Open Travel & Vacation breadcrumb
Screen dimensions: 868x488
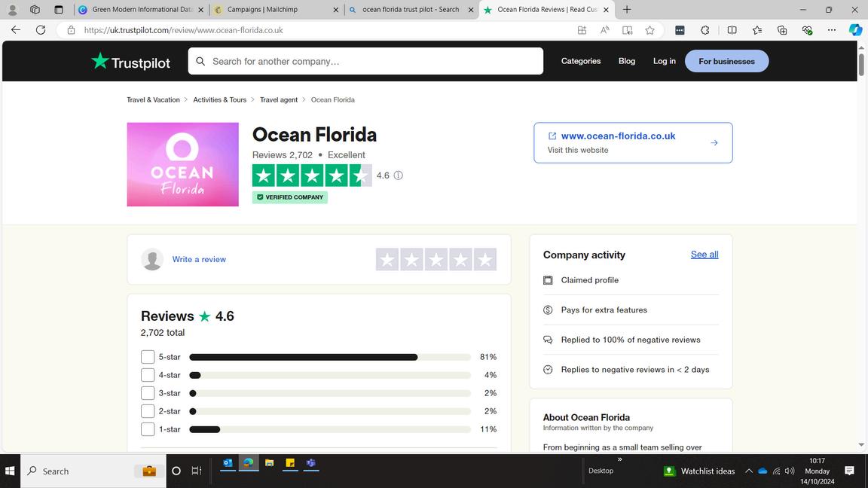(x=154, y=100)
